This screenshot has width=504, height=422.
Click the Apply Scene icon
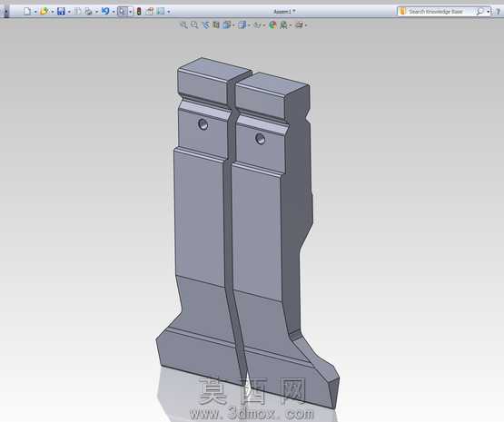(283, 25)
